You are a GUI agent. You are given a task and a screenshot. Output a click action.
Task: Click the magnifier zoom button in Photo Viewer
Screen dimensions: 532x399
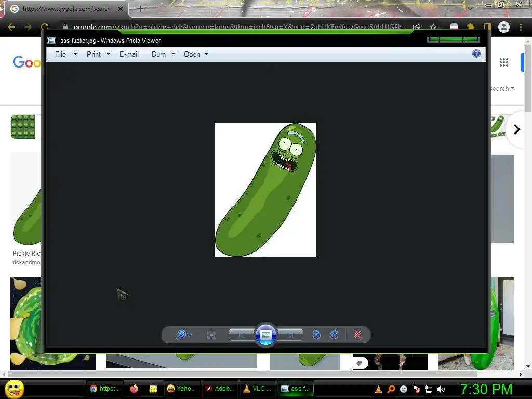click(x=181, y=335)
